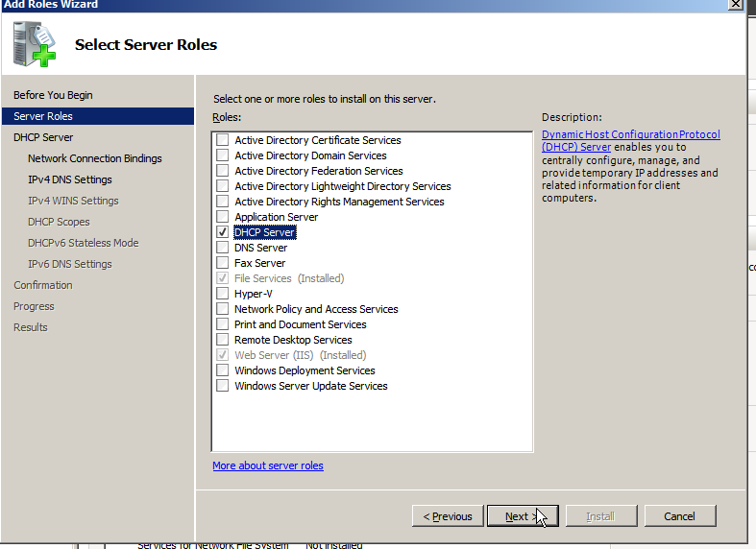
Task: Select the DHCP Server role label
Action: point(265,232)
